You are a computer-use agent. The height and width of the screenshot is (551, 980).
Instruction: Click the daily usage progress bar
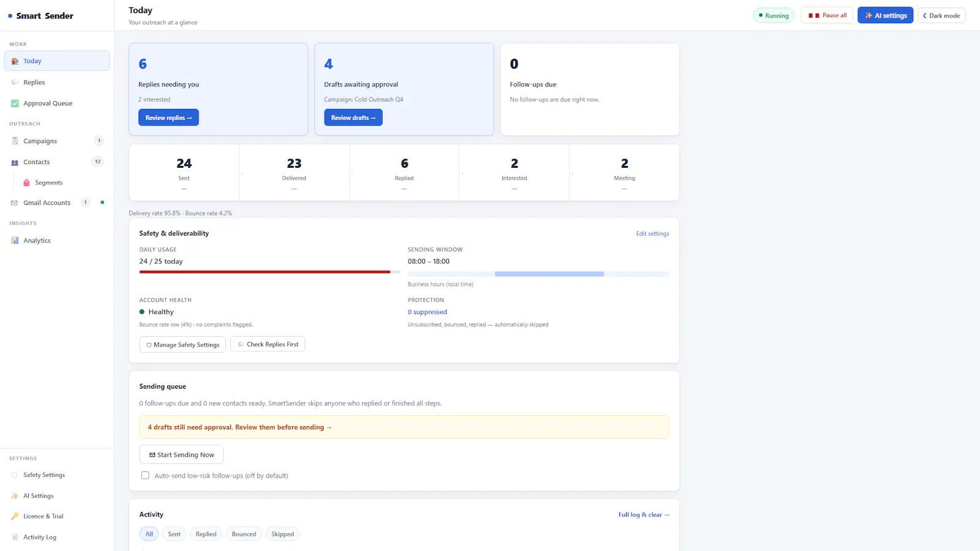click(x=270, y=272)
